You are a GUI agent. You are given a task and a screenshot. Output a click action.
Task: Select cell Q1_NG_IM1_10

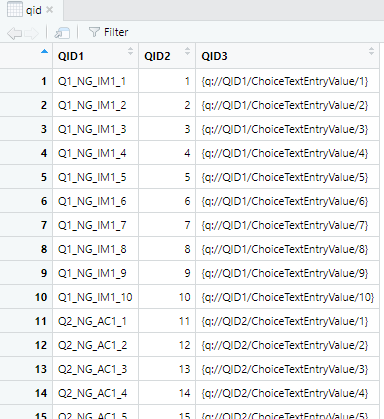(95, 297)
